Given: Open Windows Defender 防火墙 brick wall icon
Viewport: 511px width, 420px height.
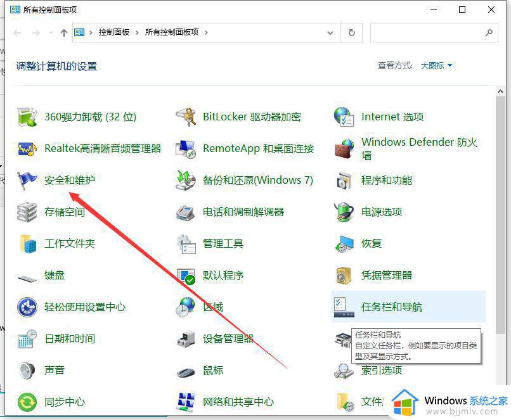Looking at the screenshot, I should coord(344,149).
